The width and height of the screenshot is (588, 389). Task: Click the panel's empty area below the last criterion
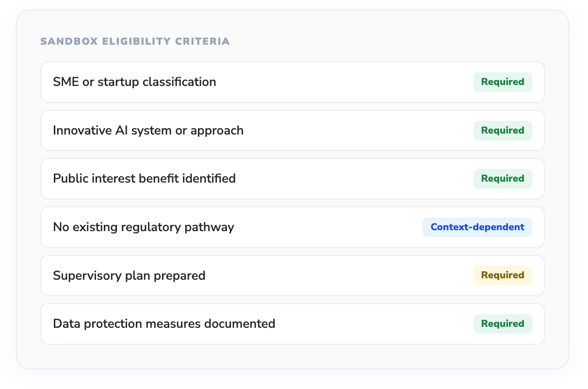[x=291, y=356]
